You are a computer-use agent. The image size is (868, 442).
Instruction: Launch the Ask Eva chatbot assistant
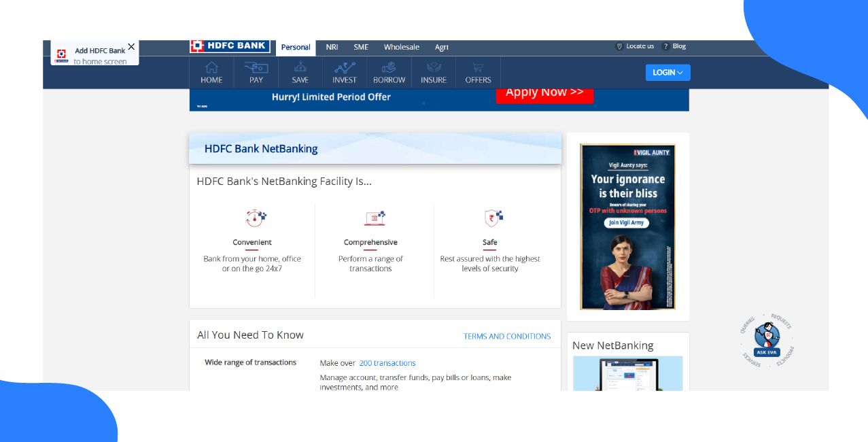(x=766, y=340)
